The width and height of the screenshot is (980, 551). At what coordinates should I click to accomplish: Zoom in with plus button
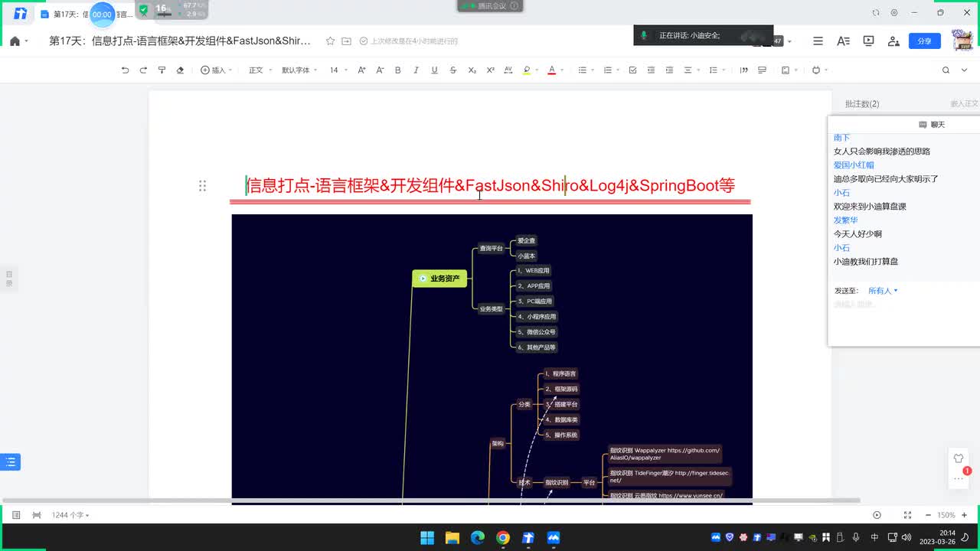point(964,515)
